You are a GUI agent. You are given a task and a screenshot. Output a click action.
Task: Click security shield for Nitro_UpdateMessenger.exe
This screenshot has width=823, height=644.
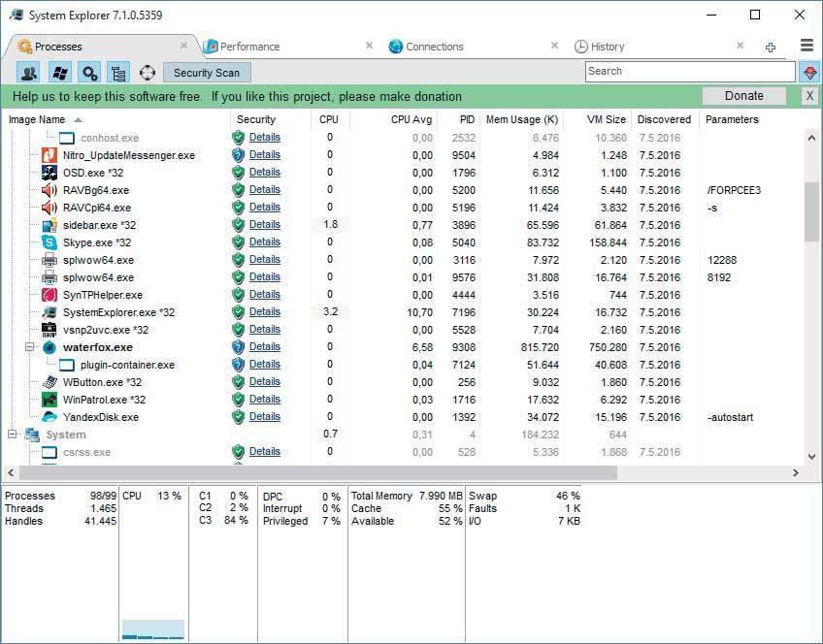pyautogui.click(x=239, y=155)
